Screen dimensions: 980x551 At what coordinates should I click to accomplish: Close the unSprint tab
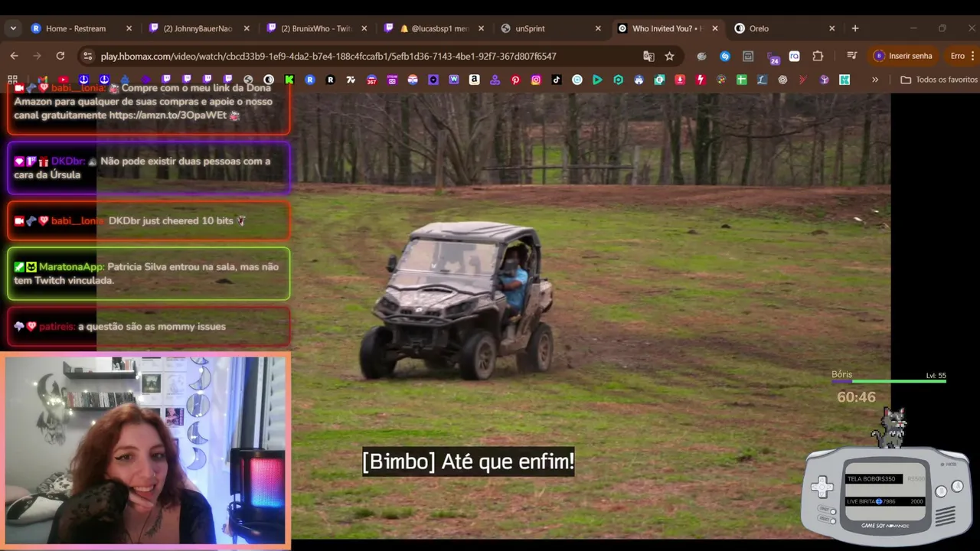coord(598,28)
